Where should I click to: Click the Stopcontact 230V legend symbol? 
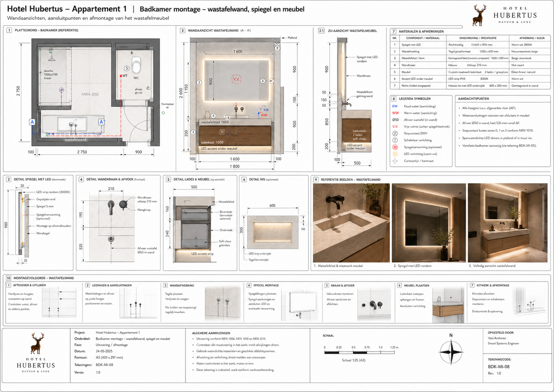click(395, 133)
